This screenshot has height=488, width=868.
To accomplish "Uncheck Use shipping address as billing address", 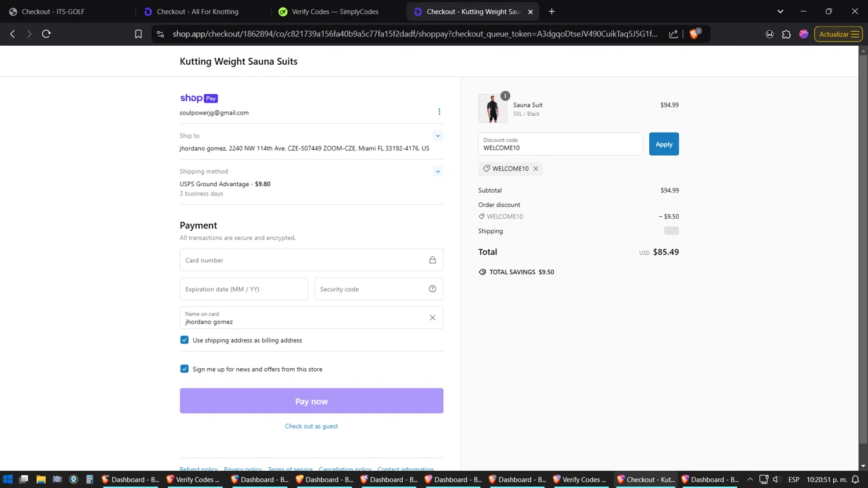I will coord(184,340).
